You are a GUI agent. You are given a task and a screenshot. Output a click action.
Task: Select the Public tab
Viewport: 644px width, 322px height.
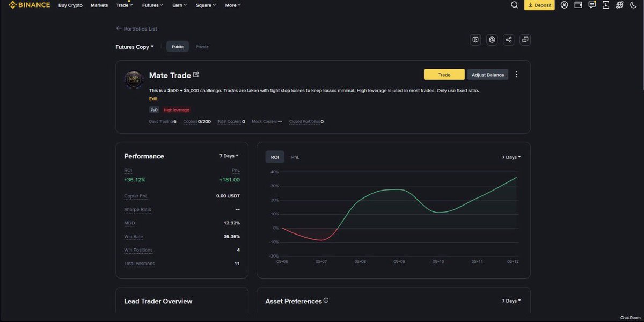(x=178, y=47)
